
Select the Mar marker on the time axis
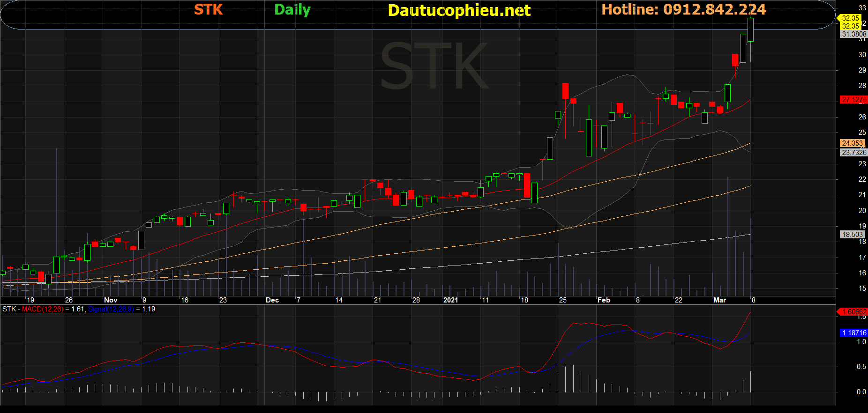pyautogui.click(x=719, y=300)
